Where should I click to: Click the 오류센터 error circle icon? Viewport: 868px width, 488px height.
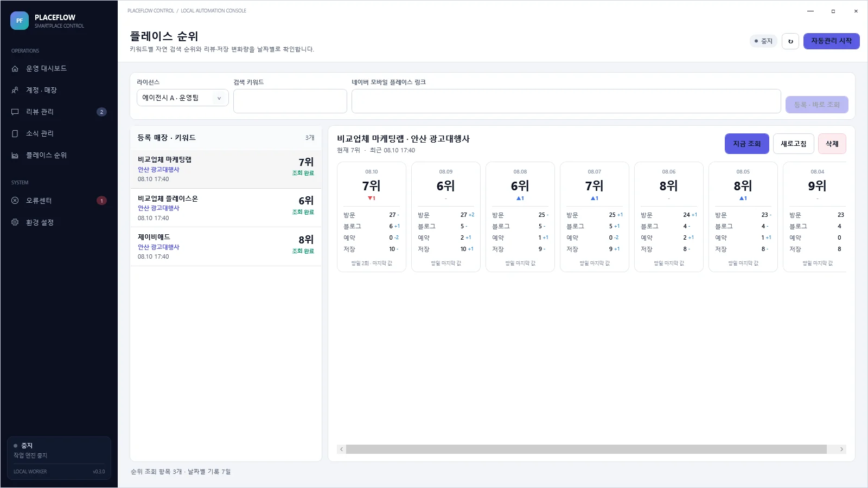pyautogui.click(x=15, y=201)
